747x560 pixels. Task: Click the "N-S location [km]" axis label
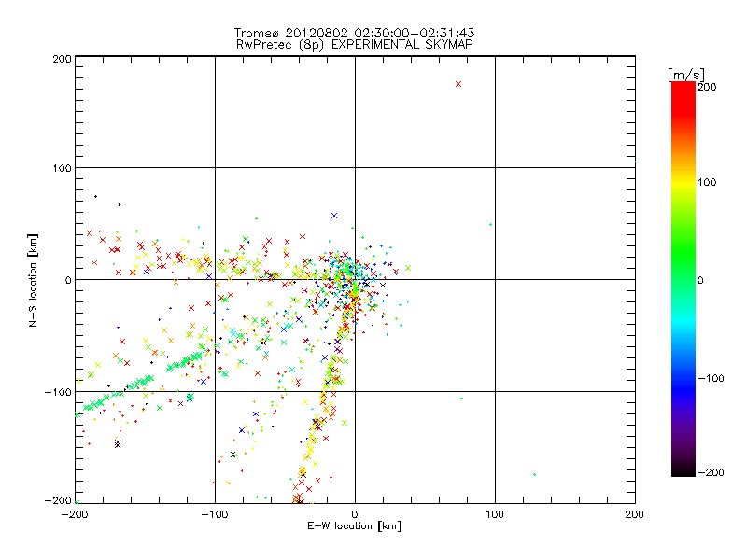(x=33, y=280)
